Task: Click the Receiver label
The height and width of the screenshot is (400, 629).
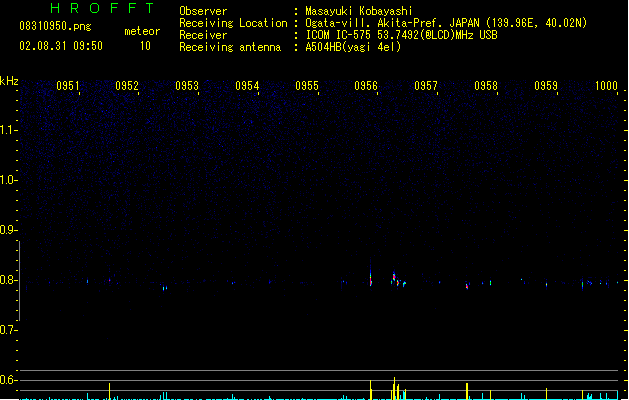Action: pyautogui.click(x=203, y=35)
